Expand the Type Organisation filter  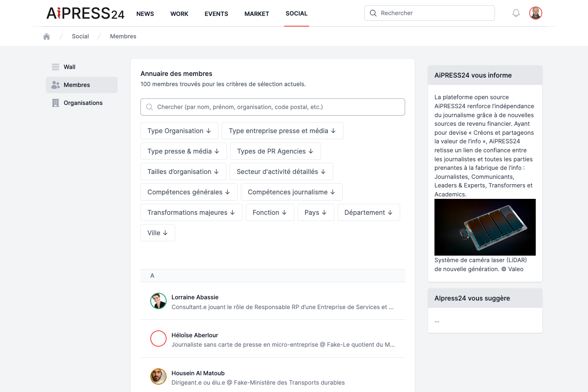click(179, 131)
